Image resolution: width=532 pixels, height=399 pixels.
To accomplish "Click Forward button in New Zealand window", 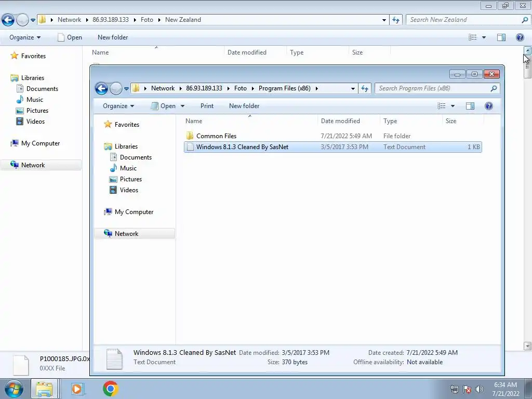I will [23, 20].
